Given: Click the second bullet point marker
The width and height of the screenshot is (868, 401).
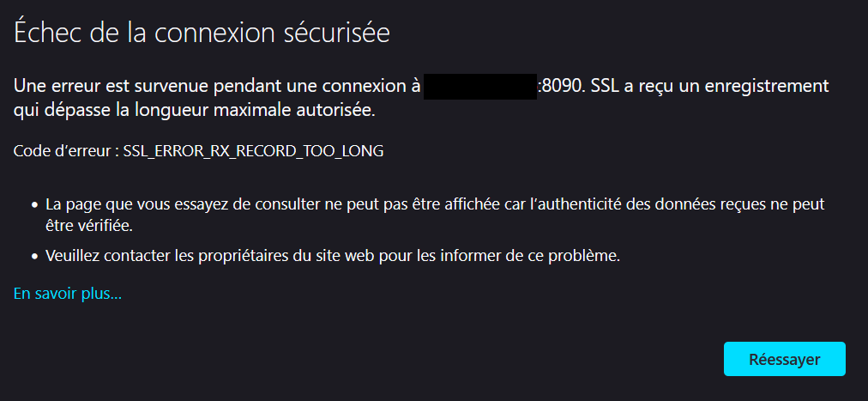Looking at the screenshot, I should coord(34,256).
